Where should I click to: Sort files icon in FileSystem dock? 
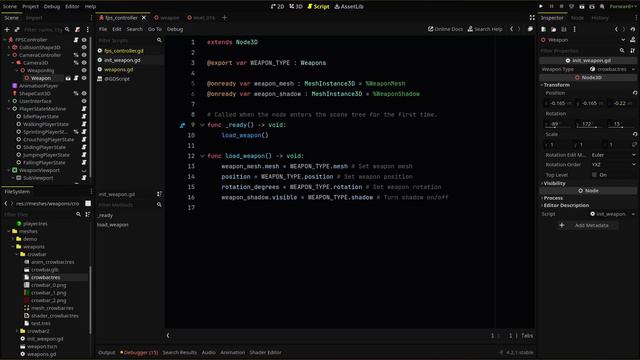[x=88, y=214]
